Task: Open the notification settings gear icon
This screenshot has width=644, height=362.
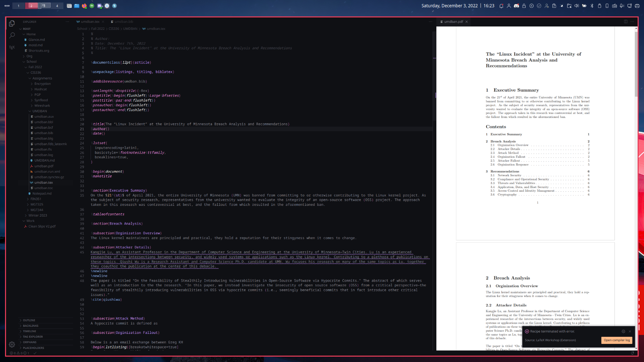Action: coord(623,331)
